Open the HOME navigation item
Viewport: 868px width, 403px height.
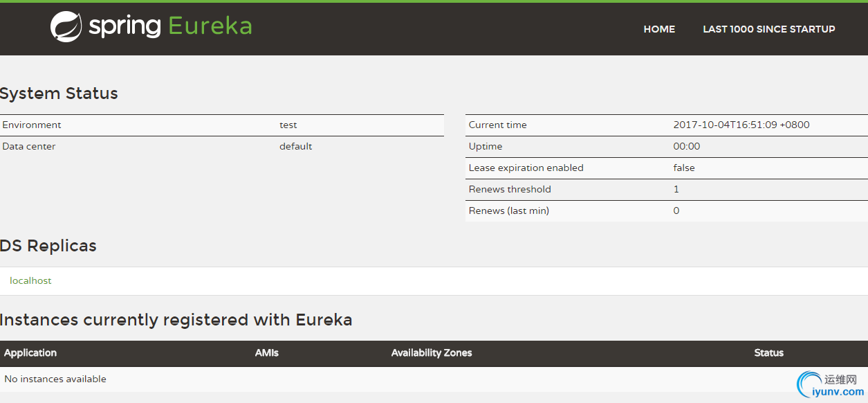pyautogui.click(x=659, y=29)
